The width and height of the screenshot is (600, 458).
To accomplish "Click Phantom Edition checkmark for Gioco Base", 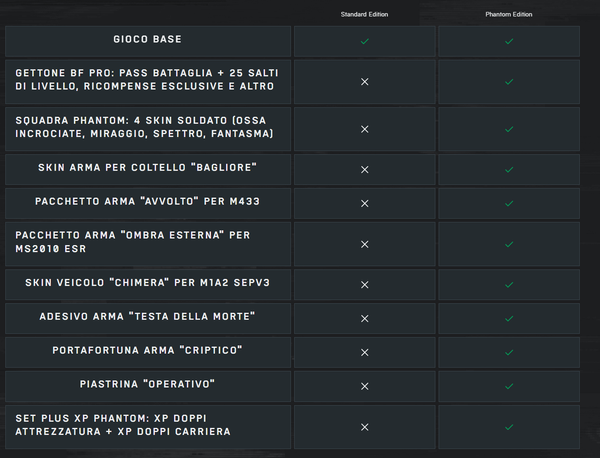I will click(509, 41).
